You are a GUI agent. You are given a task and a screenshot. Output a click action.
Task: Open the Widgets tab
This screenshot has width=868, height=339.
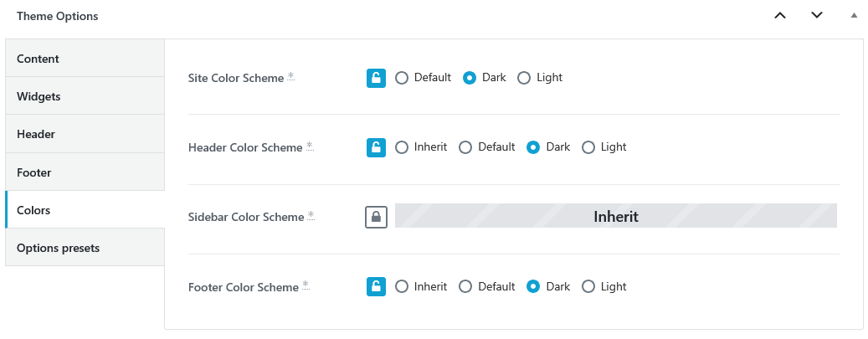point(85,96)
